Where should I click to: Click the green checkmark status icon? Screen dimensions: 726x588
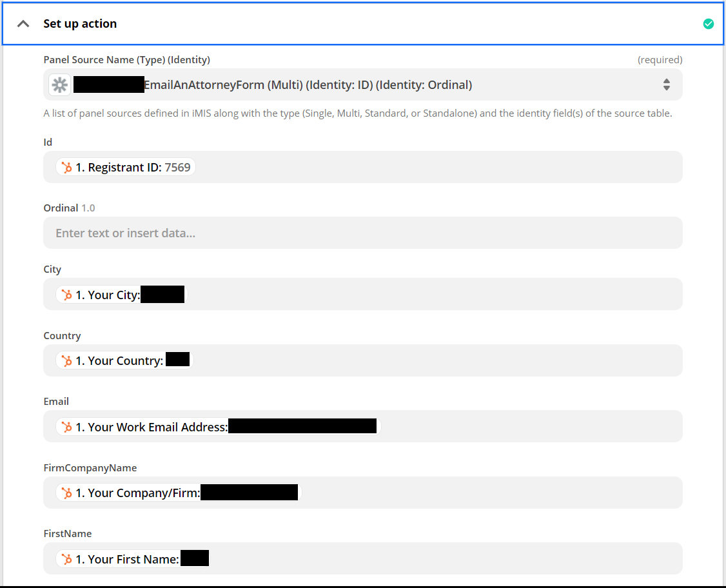point(708,24)
